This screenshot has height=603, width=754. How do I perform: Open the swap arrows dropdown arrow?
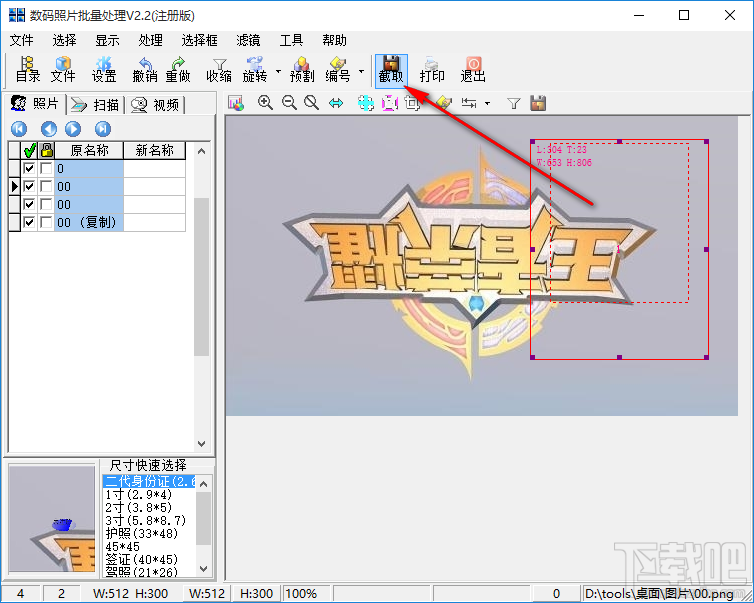[x=487, y=103]
